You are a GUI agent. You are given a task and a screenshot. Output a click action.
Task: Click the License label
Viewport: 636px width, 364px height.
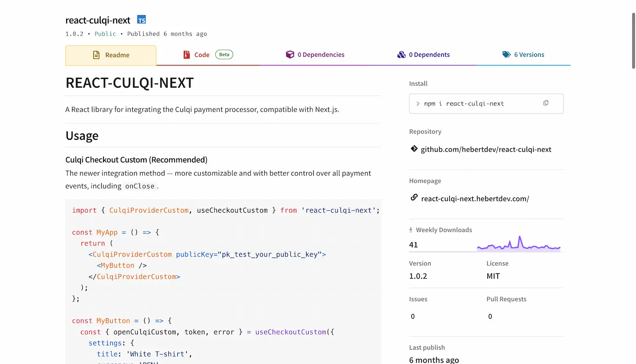[497, 264]
